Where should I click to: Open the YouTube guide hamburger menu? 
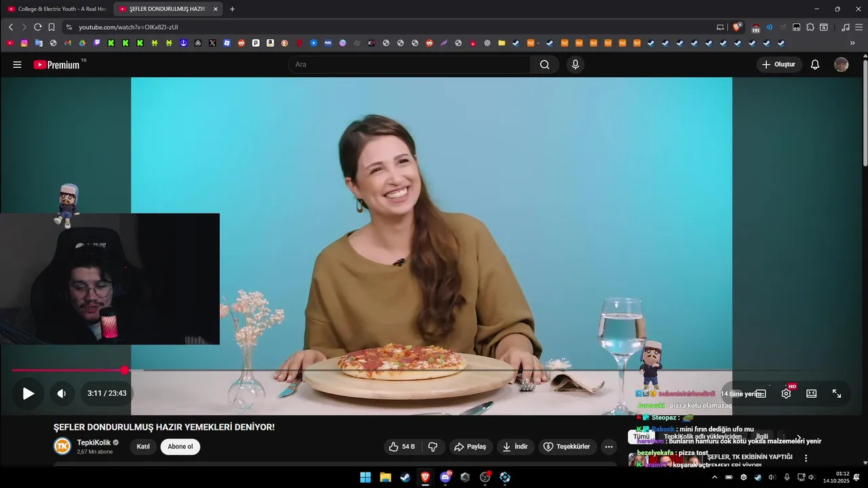[17, 64]
